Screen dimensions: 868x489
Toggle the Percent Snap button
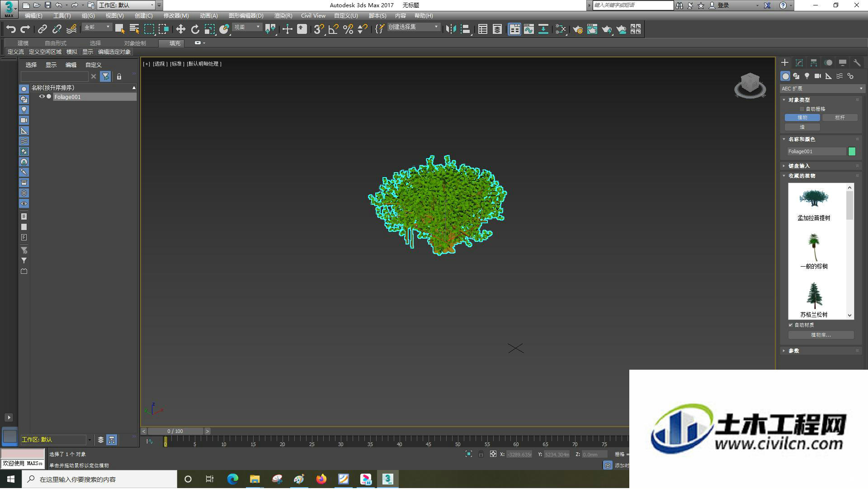(x=348, y=29)
